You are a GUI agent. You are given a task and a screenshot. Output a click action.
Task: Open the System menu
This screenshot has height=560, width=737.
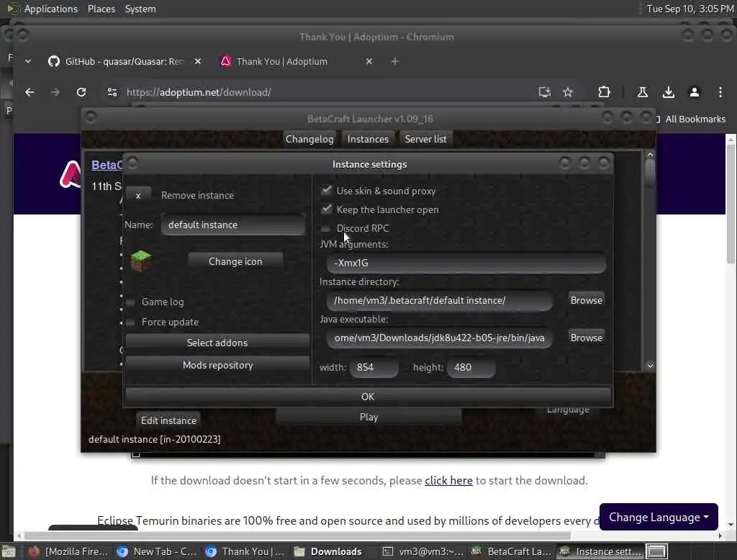(x=140, y=9)
